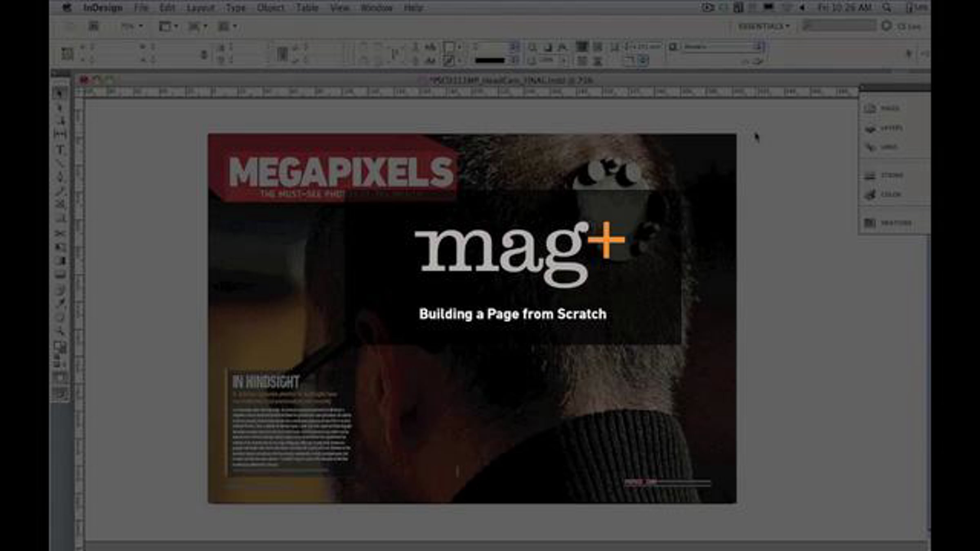Click the Spotlight magnifier in menu bar
Viewport: 980px width, 551px height.
point(886,8)
